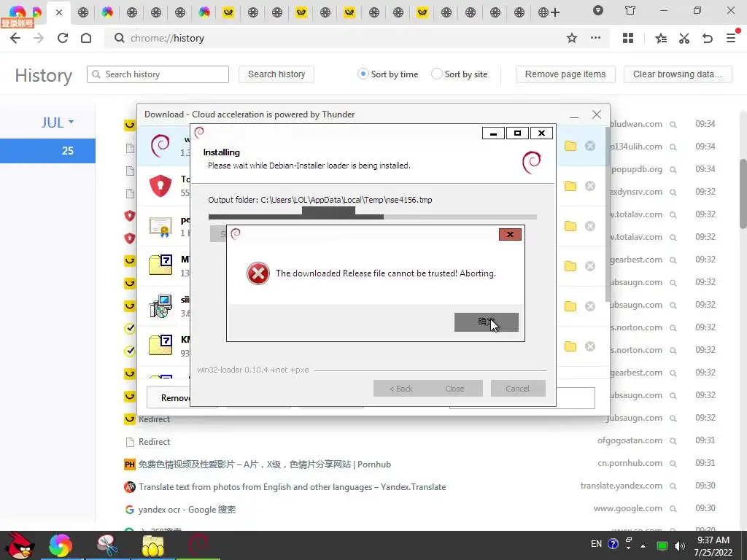Click the taskbar clock 9:37 AM
This screenshot has height=560, width=747.
(713, 546)
